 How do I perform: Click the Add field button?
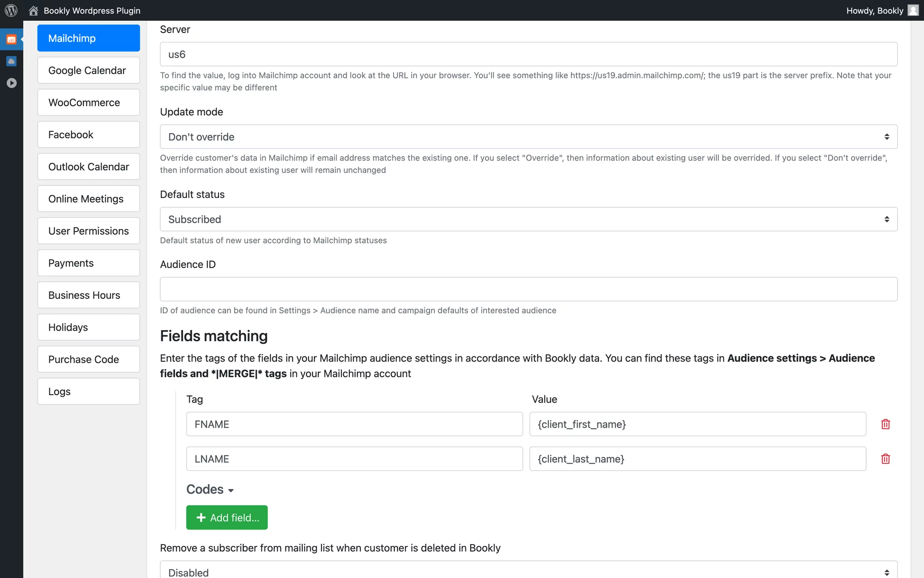tap(227, 517)
